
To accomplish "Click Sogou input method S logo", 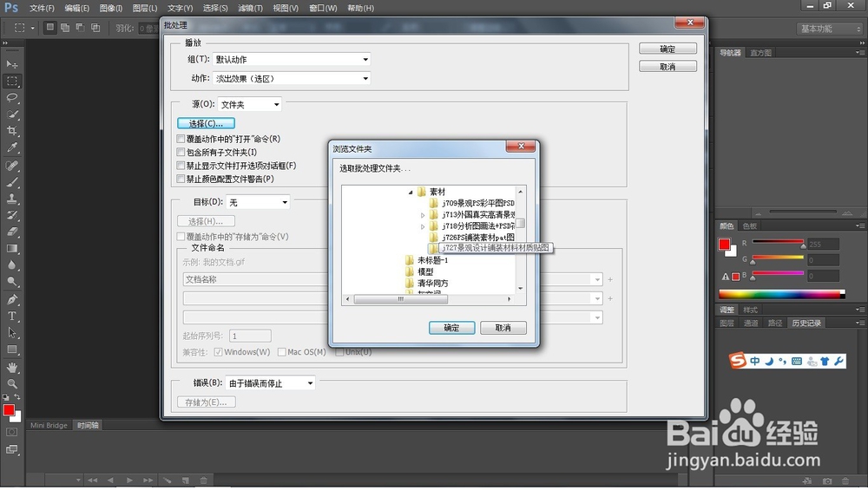I will coord(737,361).
